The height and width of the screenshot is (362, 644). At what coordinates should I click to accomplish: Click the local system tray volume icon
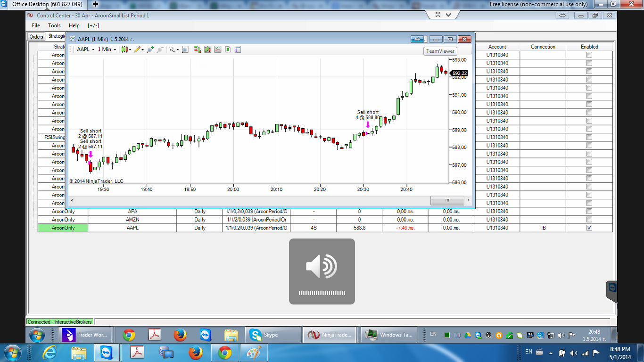coord(573,353)
